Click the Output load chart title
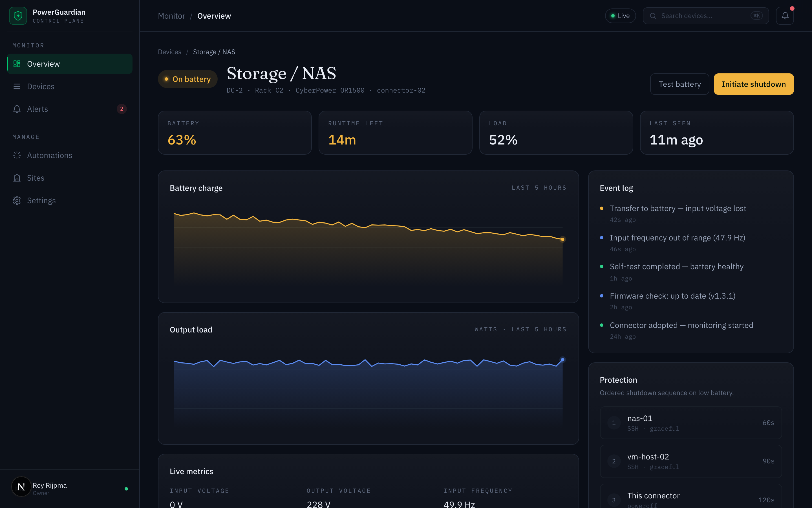 point(191,330)
